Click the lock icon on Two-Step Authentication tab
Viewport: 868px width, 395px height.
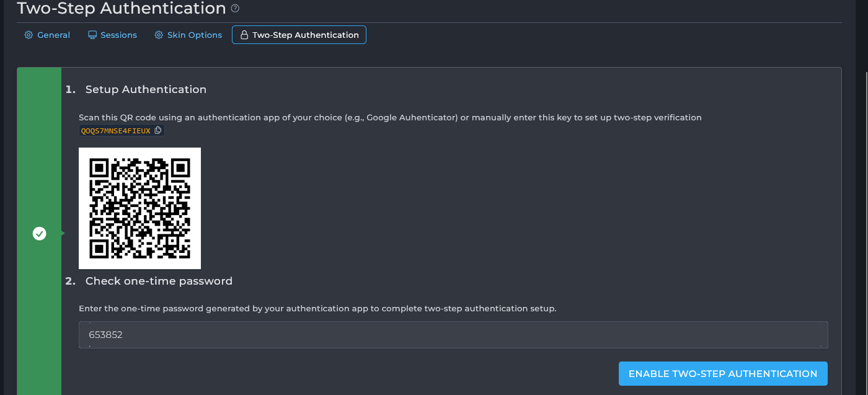[244, 35]
